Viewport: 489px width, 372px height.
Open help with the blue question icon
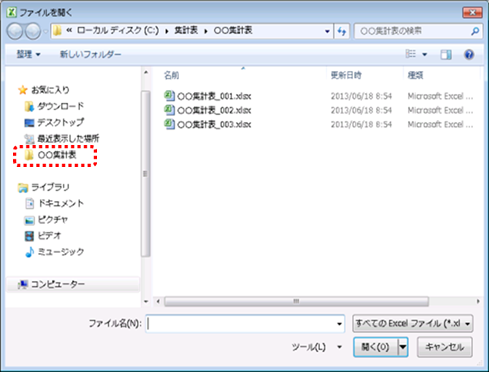[469, 54]
